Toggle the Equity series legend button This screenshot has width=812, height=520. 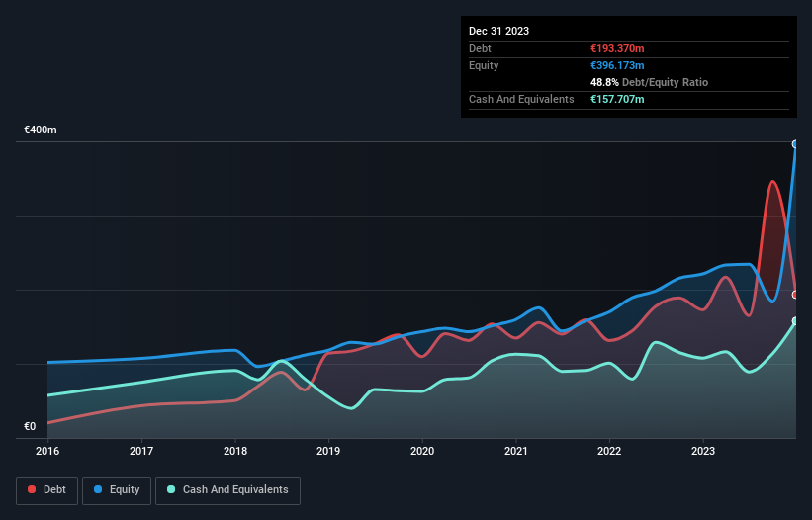point(117,490)
